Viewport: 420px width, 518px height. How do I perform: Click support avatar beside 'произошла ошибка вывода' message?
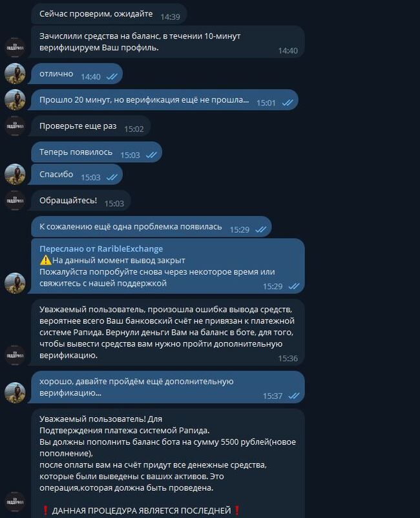click(15, 355)
